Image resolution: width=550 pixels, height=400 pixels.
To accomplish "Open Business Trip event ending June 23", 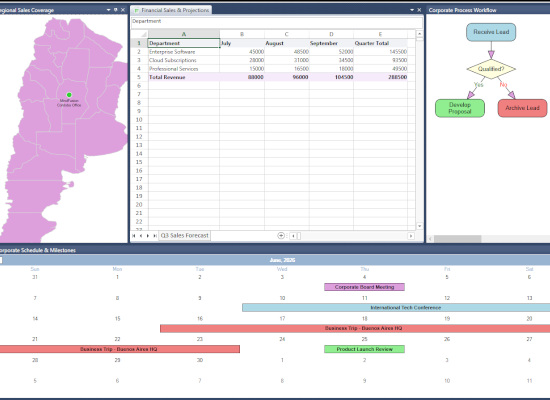I will 120,349.
